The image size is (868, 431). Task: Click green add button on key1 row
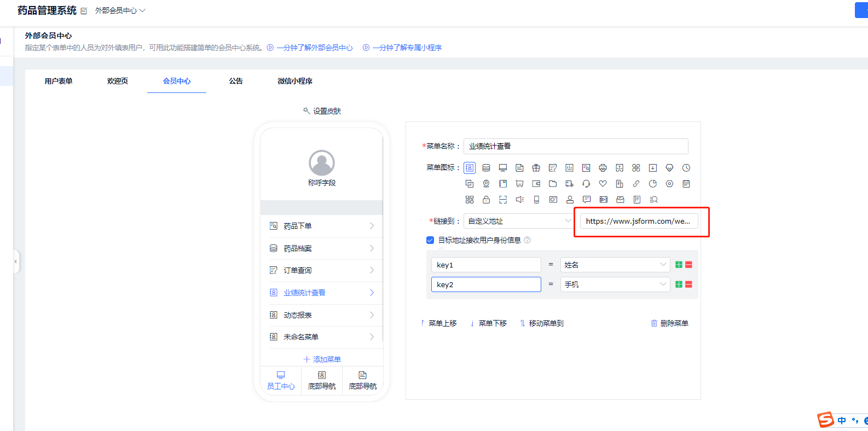pos(679,265)
